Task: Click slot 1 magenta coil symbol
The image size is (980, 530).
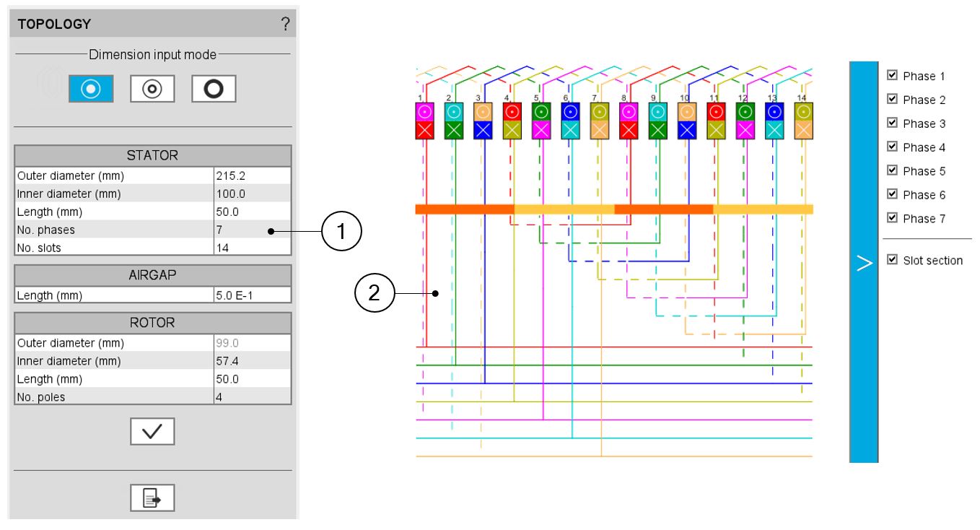Action: click(425, 112)
